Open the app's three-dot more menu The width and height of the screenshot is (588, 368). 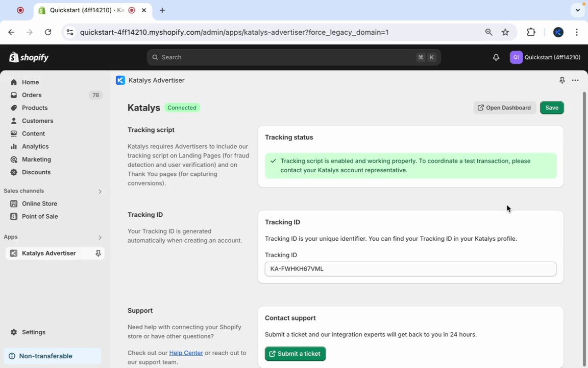tap(575, 80)
